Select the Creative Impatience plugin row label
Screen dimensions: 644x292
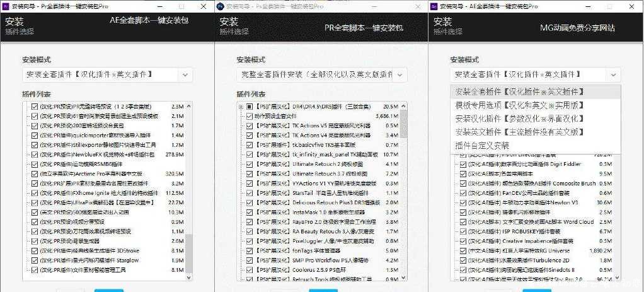520,242
